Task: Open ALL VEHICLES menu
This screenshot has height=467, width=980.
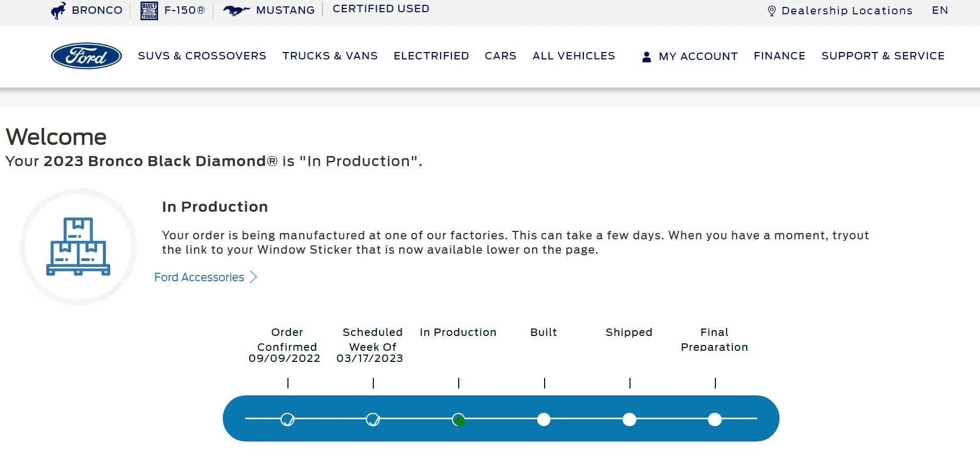Action: coord(574,56)
